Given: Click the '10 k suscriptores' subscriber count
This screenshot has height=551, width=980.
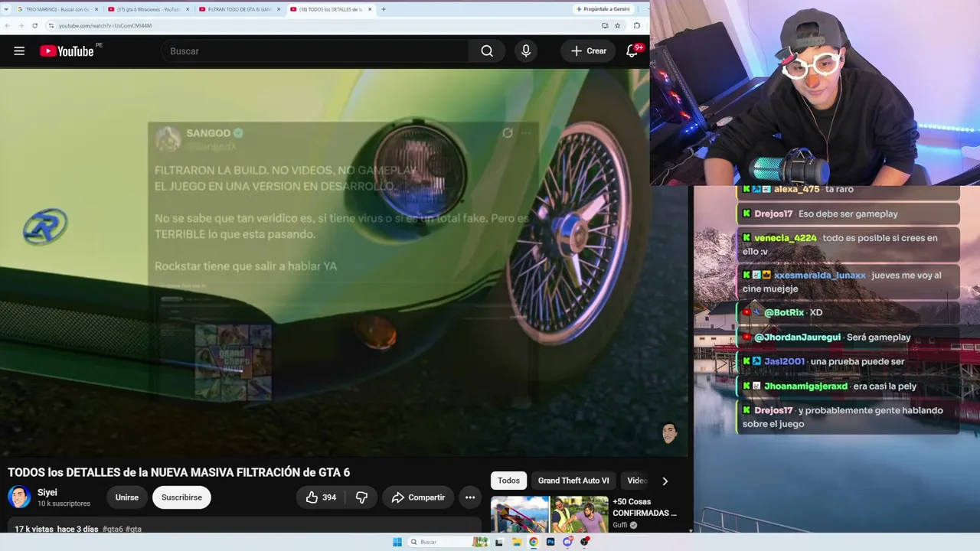Looking at the screenshot, I should (x=64, y=504).
